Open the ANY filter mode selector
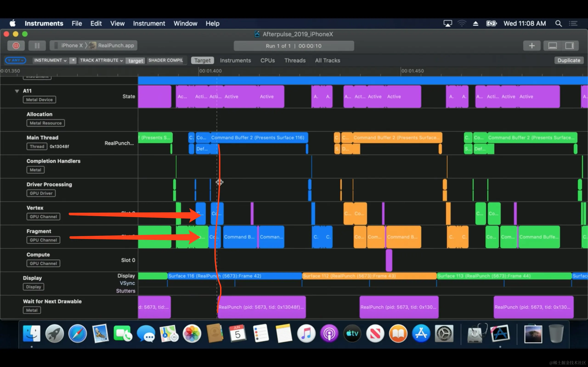 coord(16,60)
